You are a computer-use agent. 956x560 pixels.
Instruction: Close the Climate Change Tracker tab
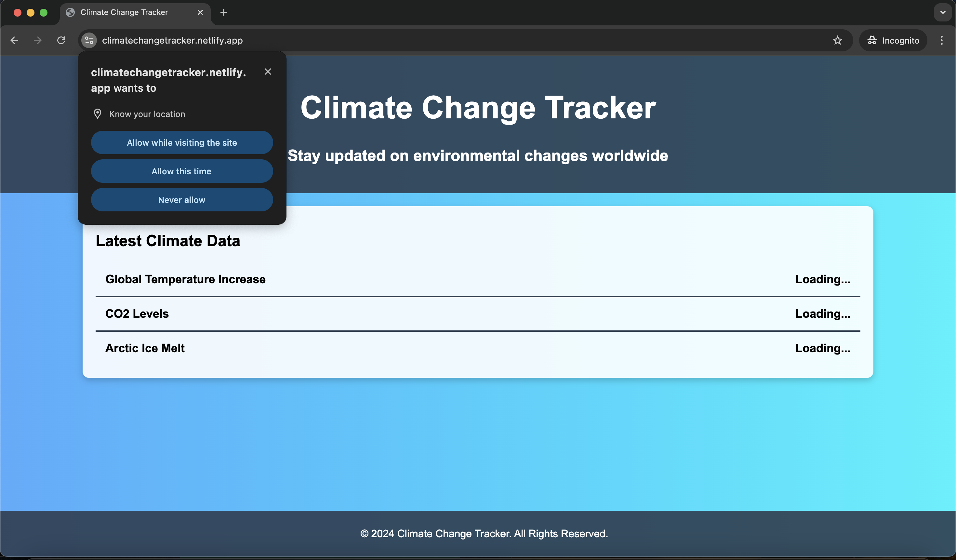point(200,12)
